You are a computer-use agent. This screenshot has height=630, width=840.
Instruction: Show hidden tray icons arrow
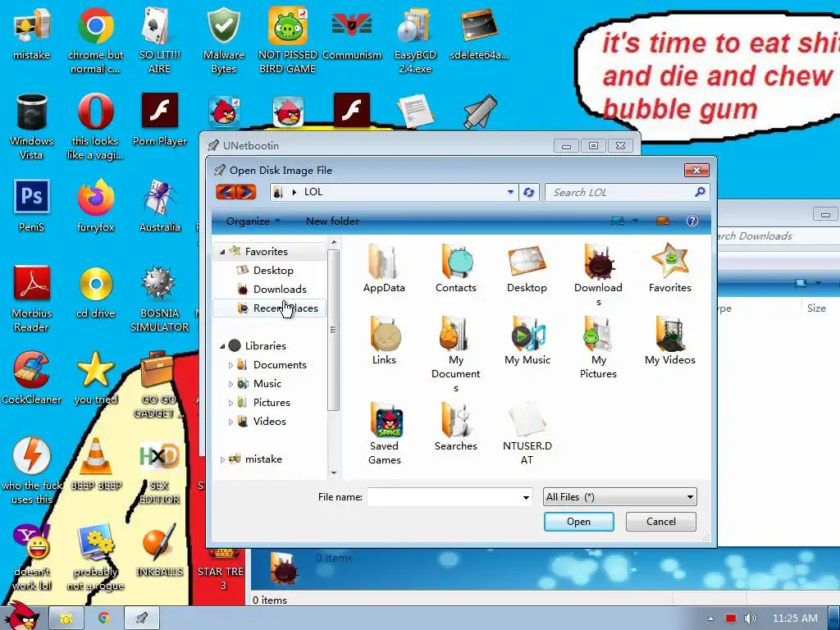point(710,619)
